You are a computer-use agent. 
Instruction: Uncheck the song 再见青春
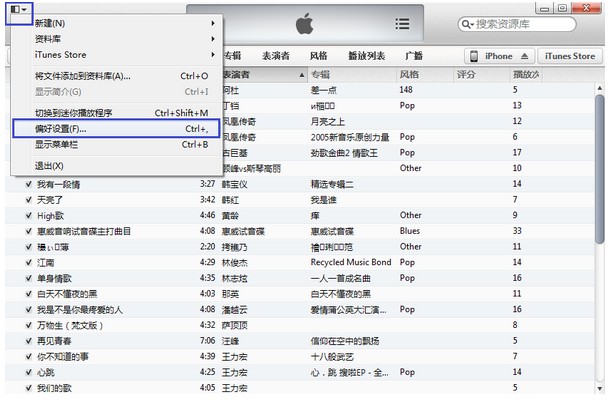point(28,341)
